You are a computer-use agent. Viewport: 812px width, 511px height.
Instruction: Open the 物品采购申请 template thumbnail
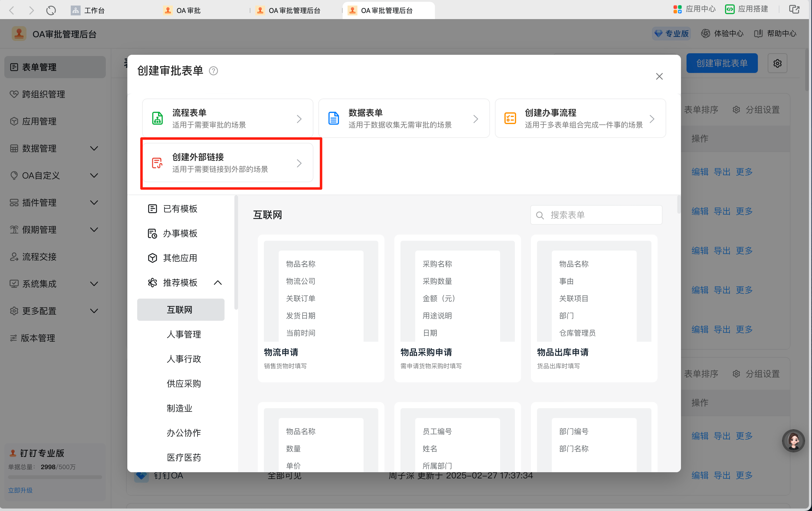457,291
